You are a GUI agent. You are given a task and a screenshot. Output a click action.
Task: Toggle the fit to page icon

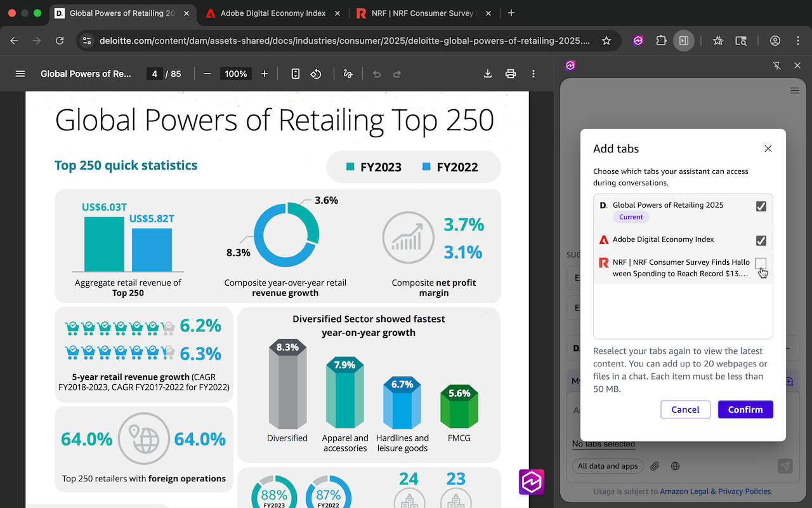coord(296,74)
